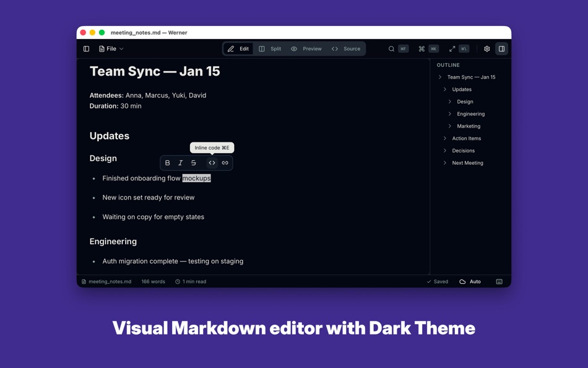Click the highlighted word mockups
This screenshot has width=588, height=368.
196,178
